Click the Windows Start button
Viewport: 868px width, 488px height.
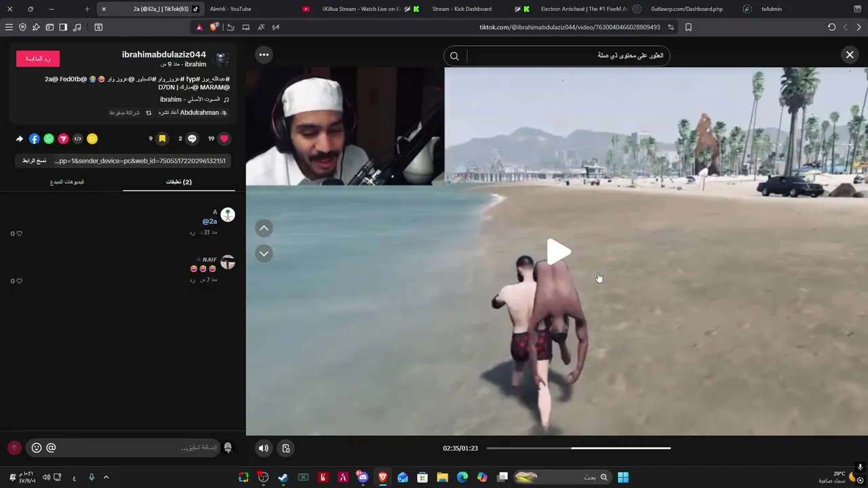[623, 477]
